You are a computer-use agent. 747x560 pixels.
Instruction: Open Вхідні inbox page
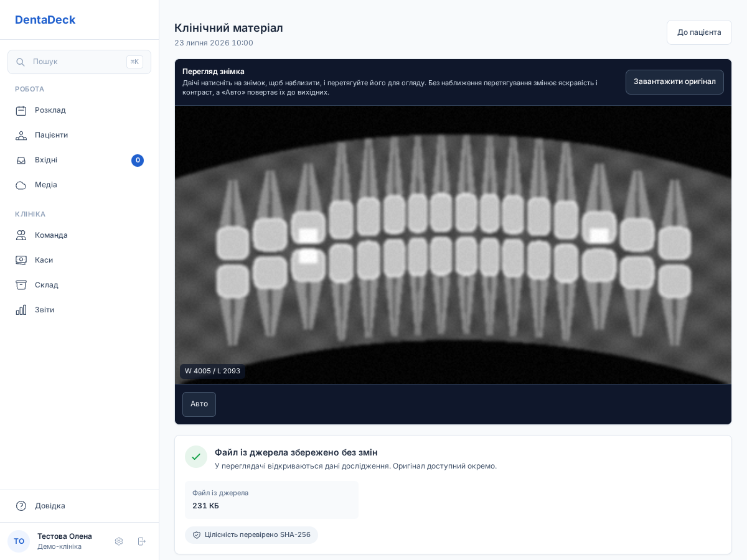pyautogui.click(x=80, y=160)
